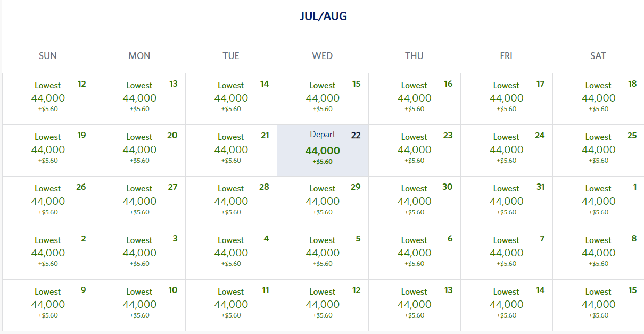Pick July 18 Saturday award fare

[598, 98]
